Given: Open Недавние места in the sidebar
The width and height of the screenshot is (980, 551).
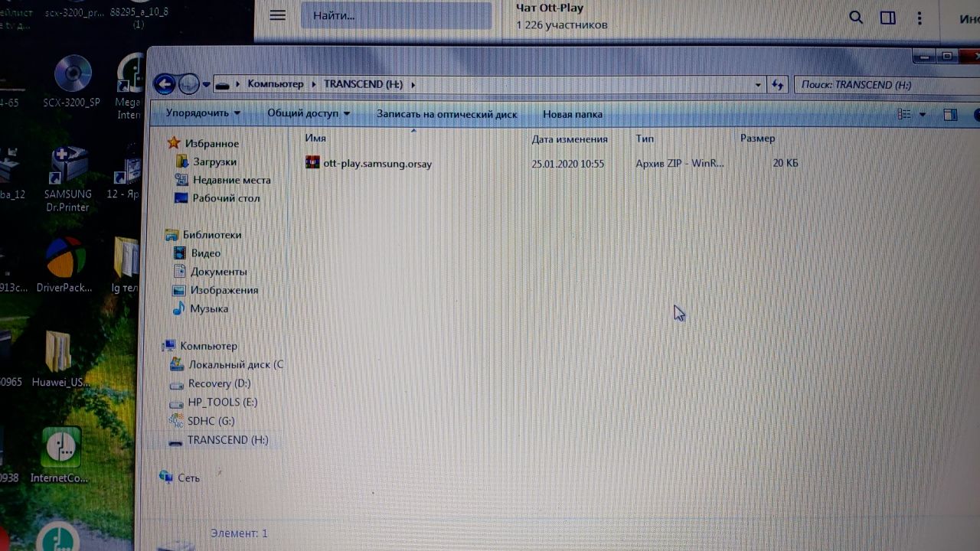Looking at the screenshot, I should click(231, 180).
